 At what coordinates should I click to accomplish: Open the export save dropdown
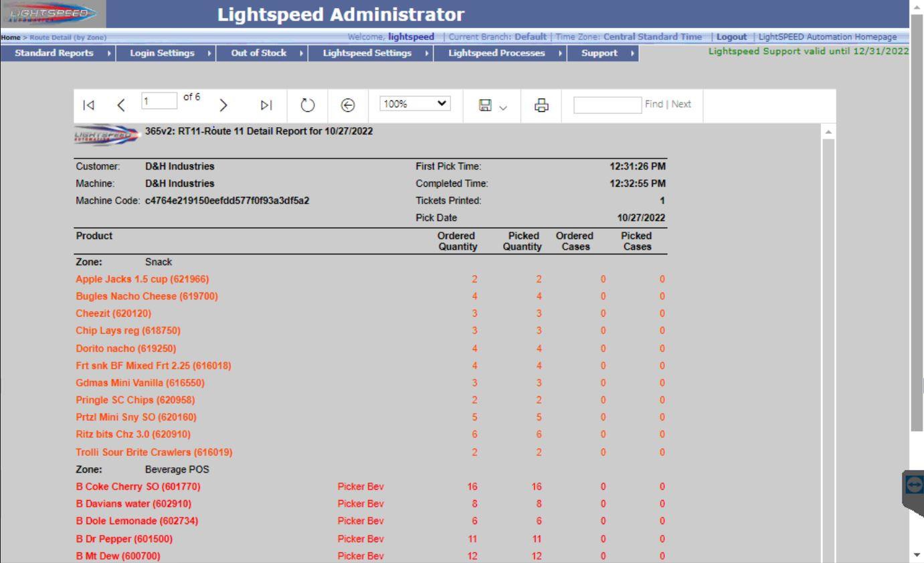click(x=492, y=104)
